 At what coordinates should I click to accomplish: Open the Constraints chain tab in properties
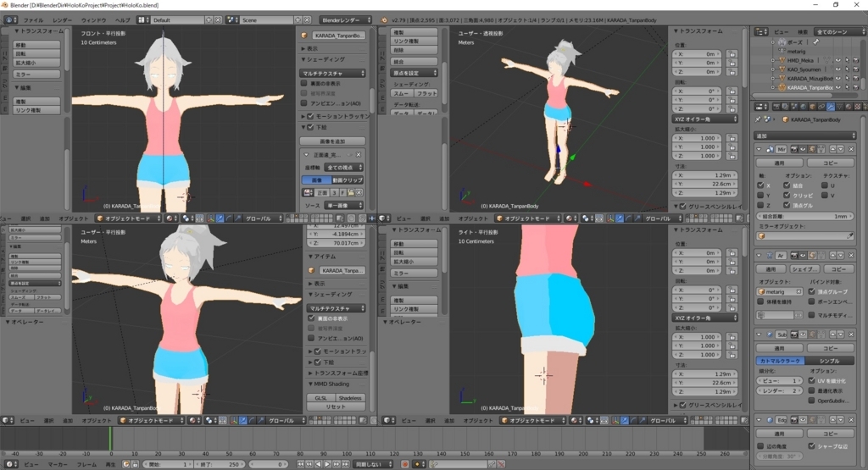pyautogui.click(x=821, y=106)
